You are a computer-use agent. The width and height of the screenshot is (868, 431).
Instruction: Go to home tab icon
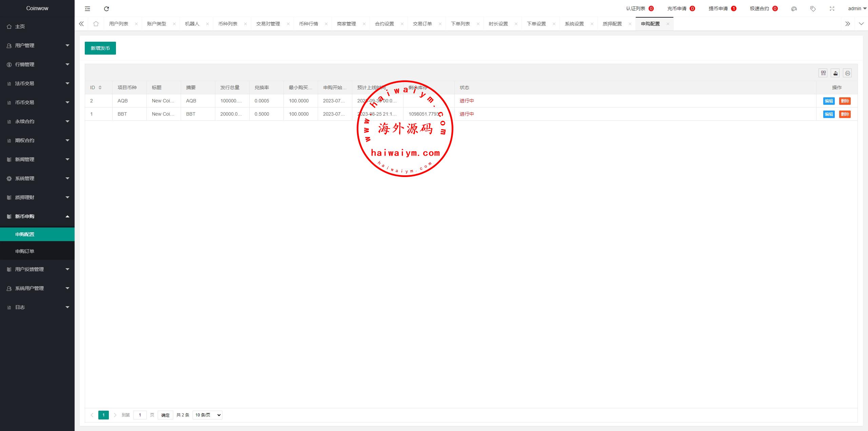pos(96,24)
